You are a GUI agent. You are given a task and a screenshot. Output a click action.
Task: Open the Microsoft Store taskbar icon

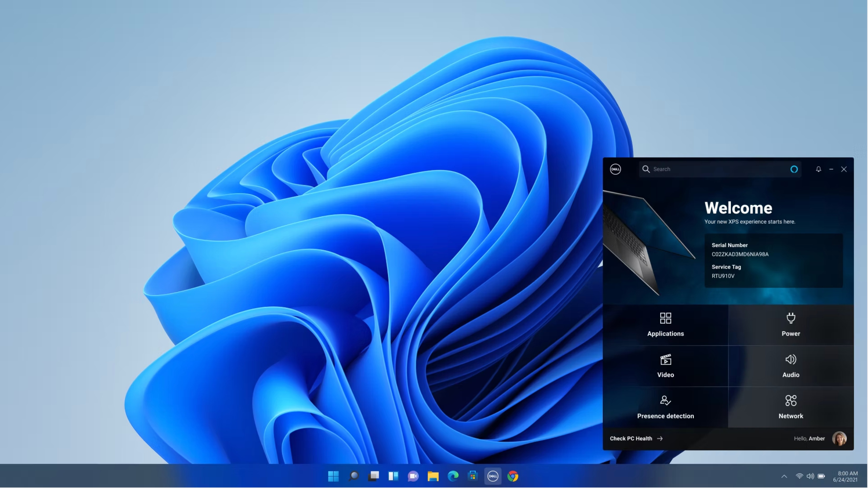point(473,476)
